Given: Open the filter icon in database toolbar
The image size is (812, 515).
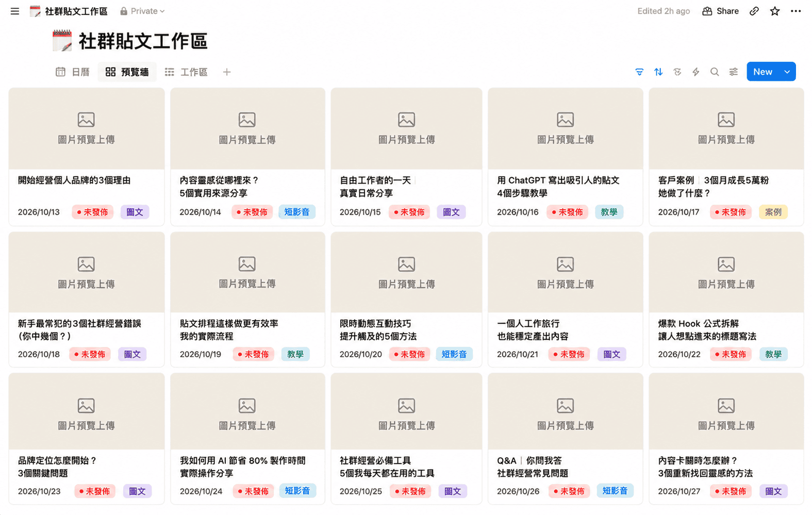Looking at the screenshot, I should point(639,72).
